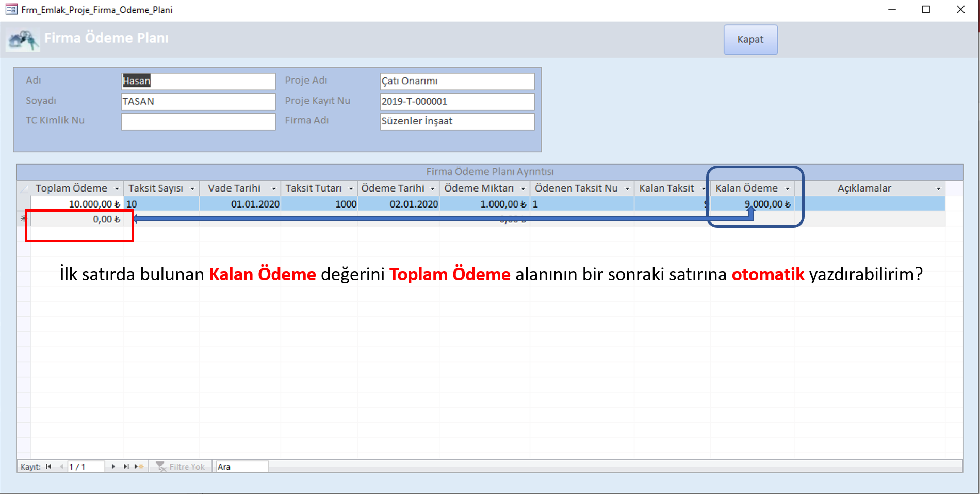Click the Filtre Yok filter icon
980x494 pixels.
(x=161, y=467)
